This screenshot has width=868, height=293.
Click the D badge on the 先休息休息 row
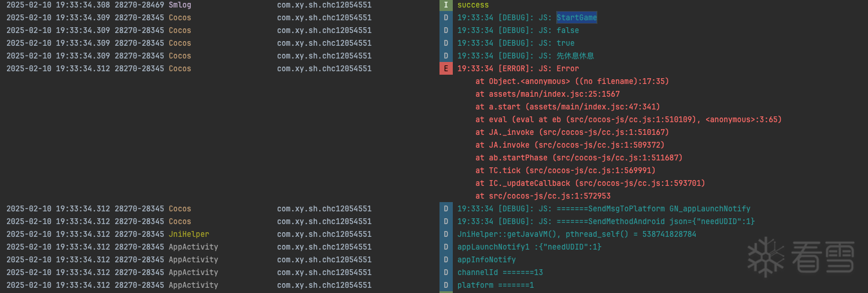click(x=446, y=56)
